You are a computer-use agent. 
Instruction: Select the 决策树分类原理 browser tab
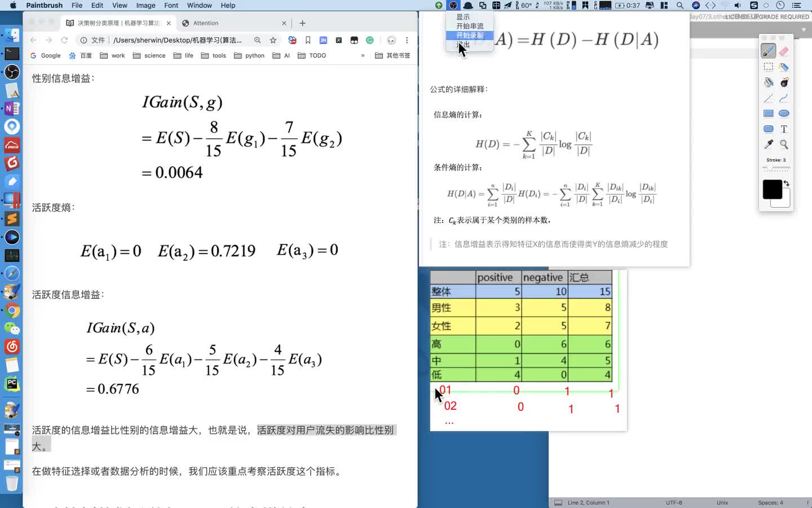click(118, 23)
